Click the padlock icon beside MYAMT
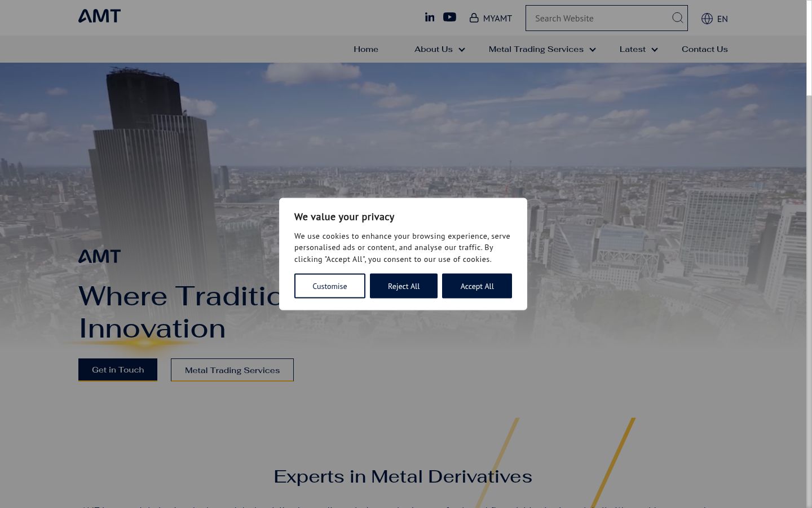The width and height of the screenshot is (812, 508). click(x=474, y=18)
